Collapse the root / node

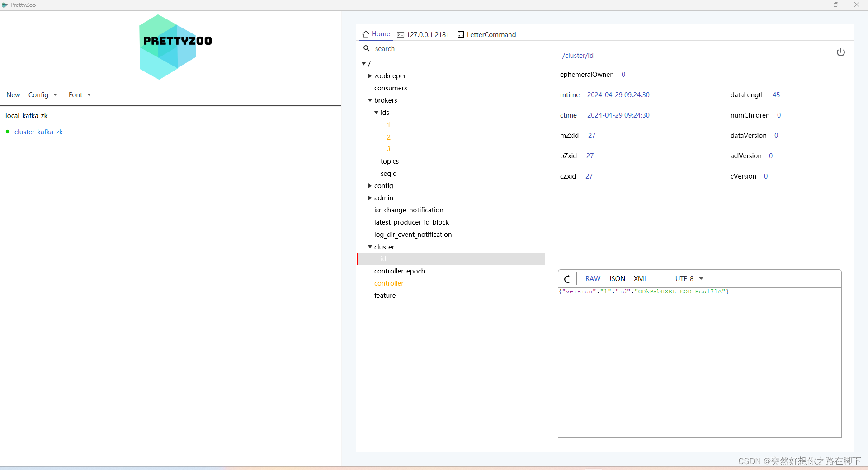pyautogui.click(x=364, y=64)
